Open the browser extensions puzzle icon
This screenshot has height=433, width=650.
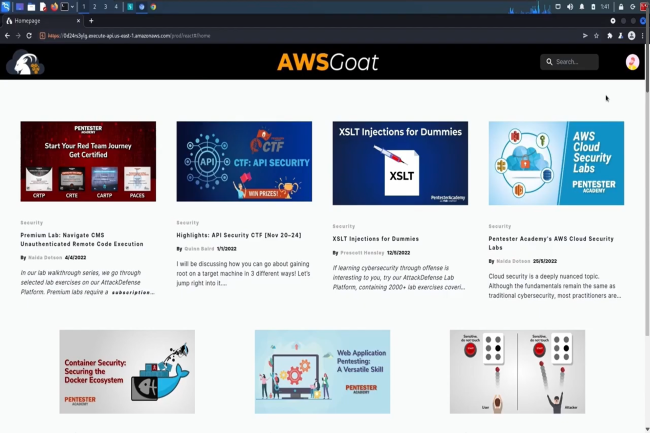coord(609,36)
